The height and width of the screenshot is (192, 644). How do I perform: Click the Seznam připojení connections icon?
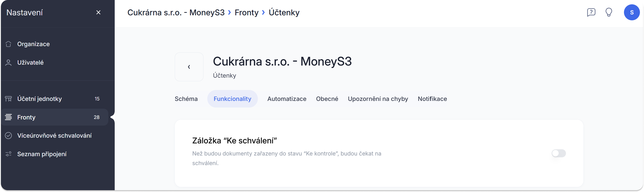(x=8, y=154)
